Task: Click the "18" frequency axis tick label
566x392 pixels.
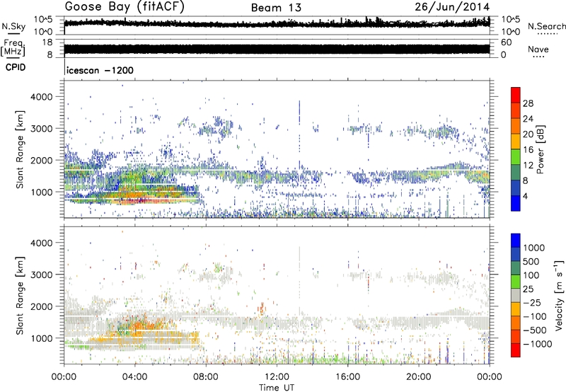Action: [x=47, y=42]
